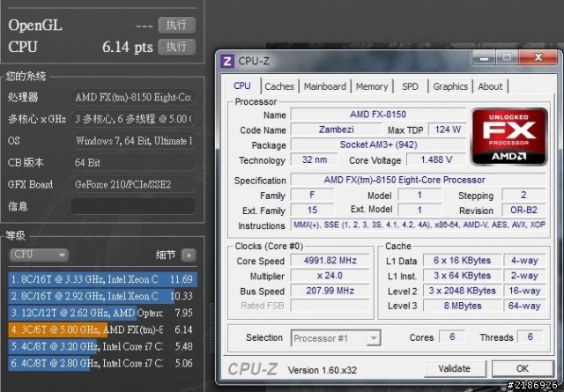The image size is (564, 392).
Task: Click the Ext. Family value 15
Action: tap(312, 210)
